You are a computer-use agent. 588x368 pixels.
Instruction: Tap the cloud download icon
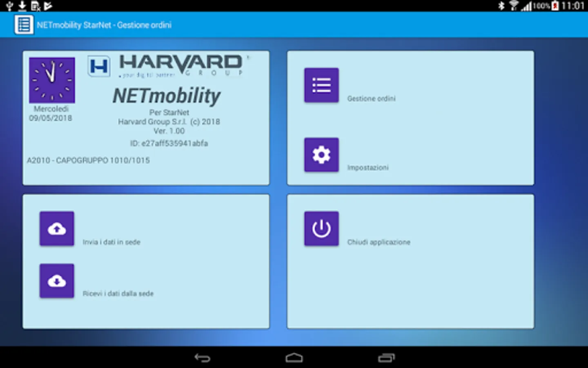tap(57, 281)
